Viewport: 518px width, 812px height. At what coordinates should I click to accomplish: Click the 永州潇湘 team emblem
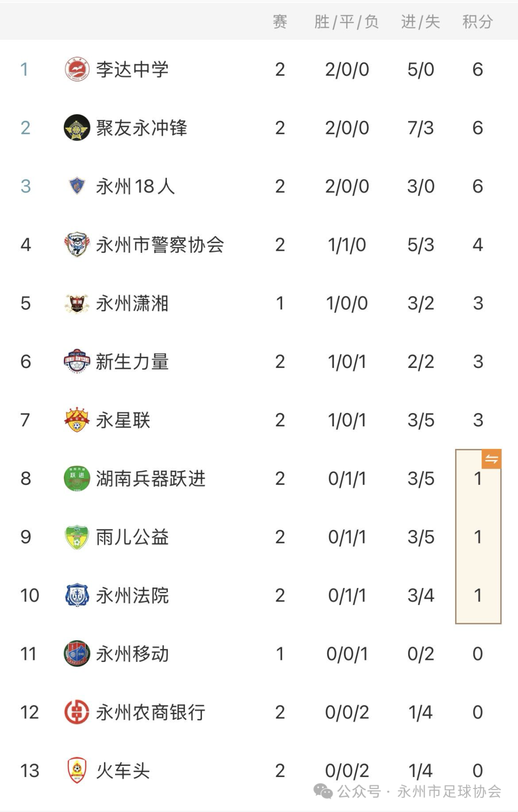tap(77, 303)
